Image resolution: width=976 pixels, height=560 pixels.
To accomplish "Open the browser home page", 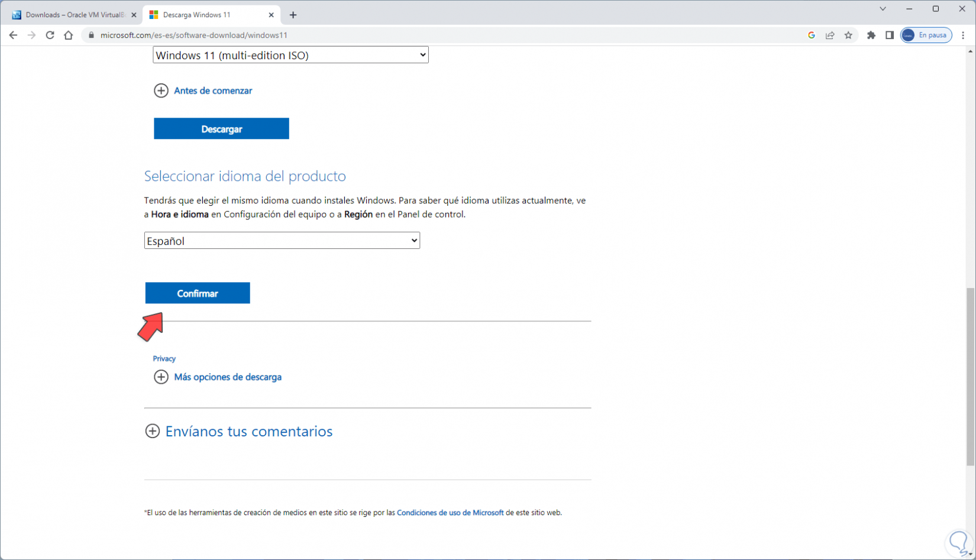I will click(69, 35).
